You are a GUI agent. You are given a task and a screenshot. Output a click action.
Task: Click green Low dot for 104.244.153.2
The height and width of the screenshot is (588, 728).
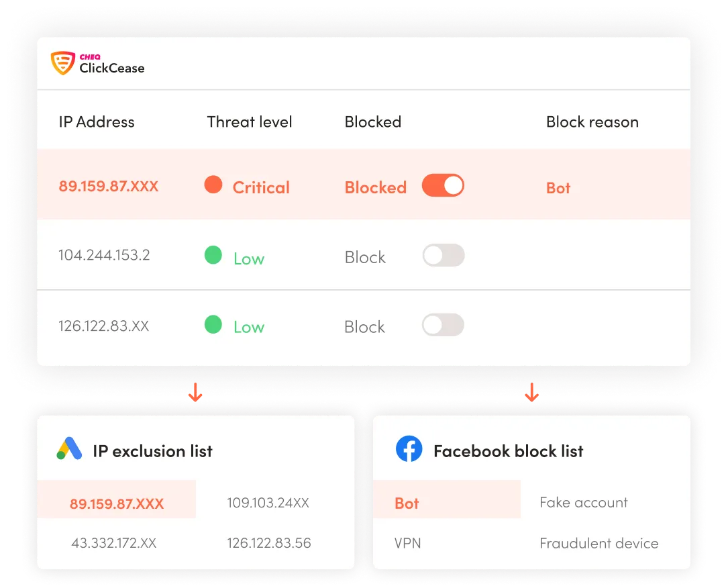click(x=213, y=256)
